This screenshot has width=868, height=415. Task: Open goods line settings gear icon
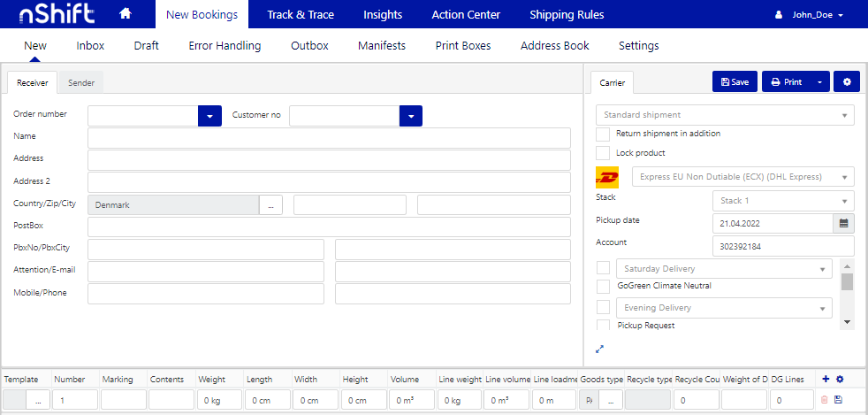click(840, 379)
